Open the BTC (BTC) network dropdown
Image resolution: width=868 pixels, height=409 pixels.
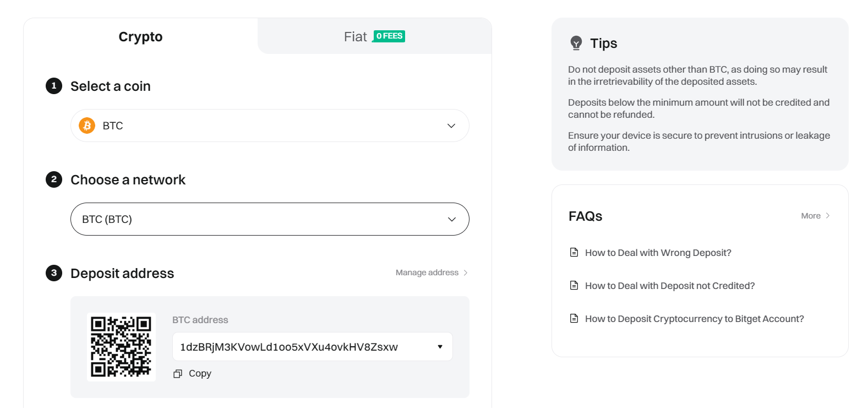pos(270,219)
